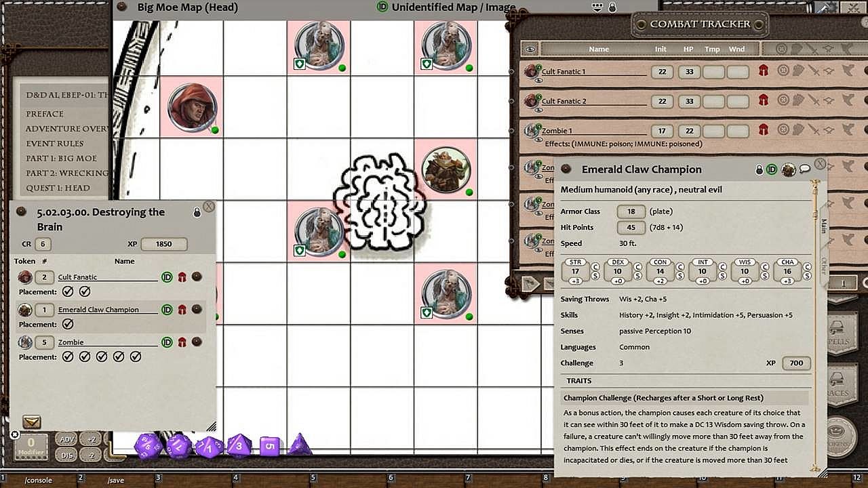Pick up the purple d20 die
Image resolution: width=868 pixels, height=488 pixels.
pyautogui.click(x=147, y=446)
